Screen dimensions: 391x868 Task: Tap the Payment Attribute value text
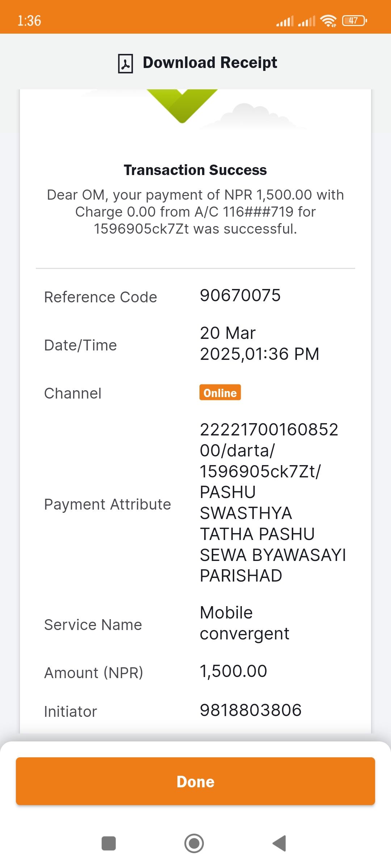[273, 503]
